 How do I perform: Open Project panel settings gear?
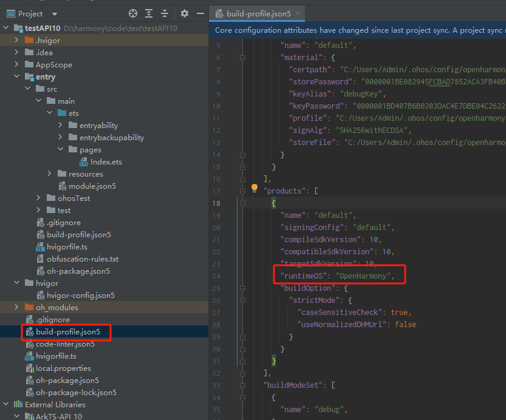point(184,13)
